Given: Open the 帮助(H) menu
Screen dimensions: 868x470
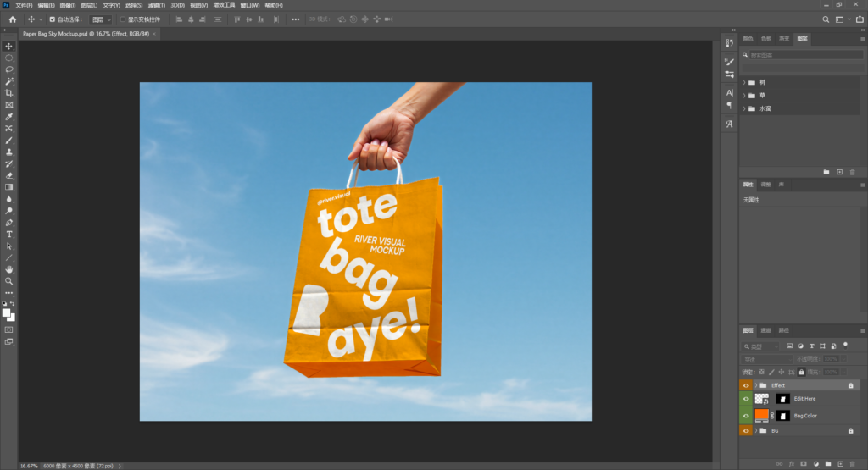Looking at the screenshot, I should [x=274, y=5].
